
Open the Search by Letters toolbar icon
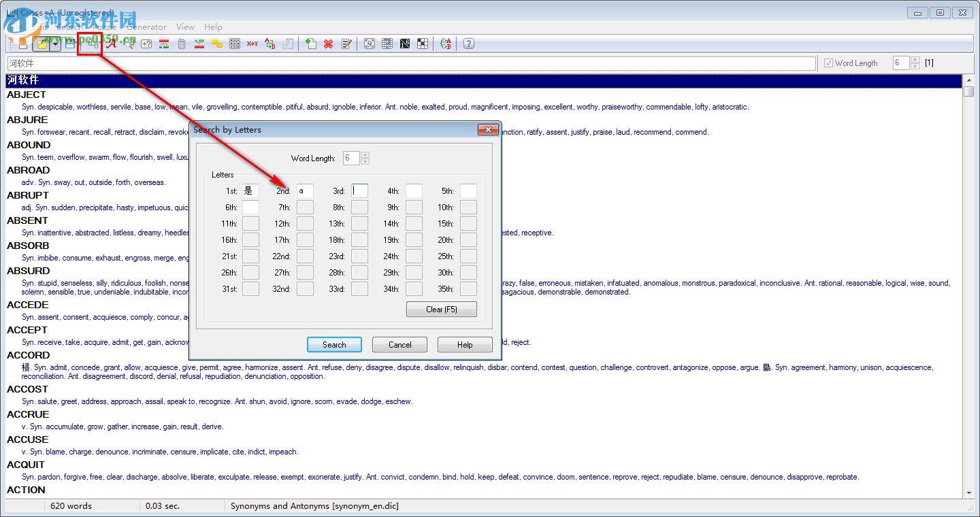[x=93, y=44]
